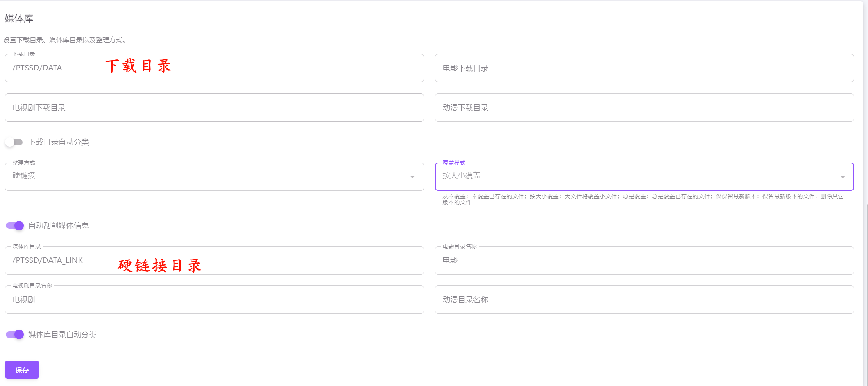Click the 保存 button
This screenshot has height=386, width=868.
click(x=22, y=370)
